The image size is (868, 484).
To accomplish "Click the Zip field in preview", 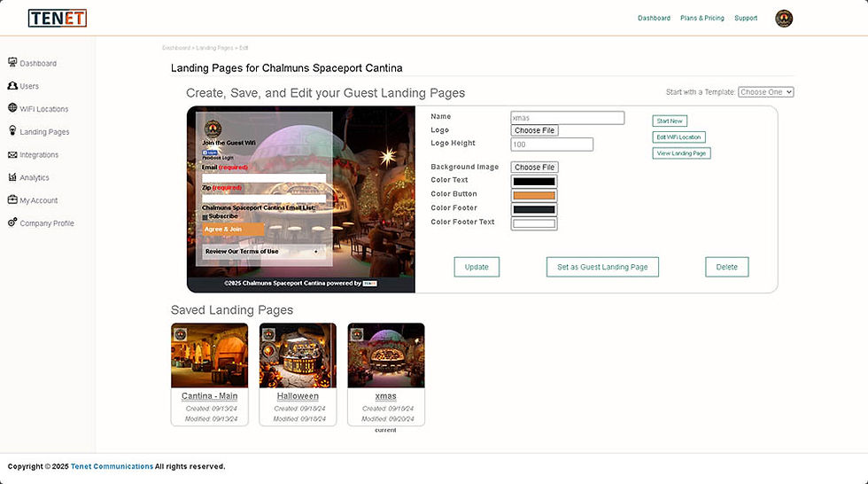I will [x=264, y=199].
